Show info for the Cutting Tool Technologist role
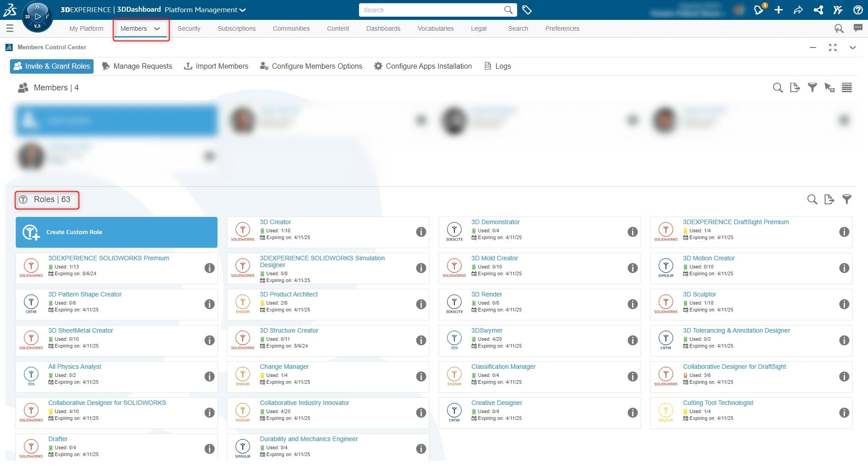This screenshot has height=466, width=868. click(844, 413)
